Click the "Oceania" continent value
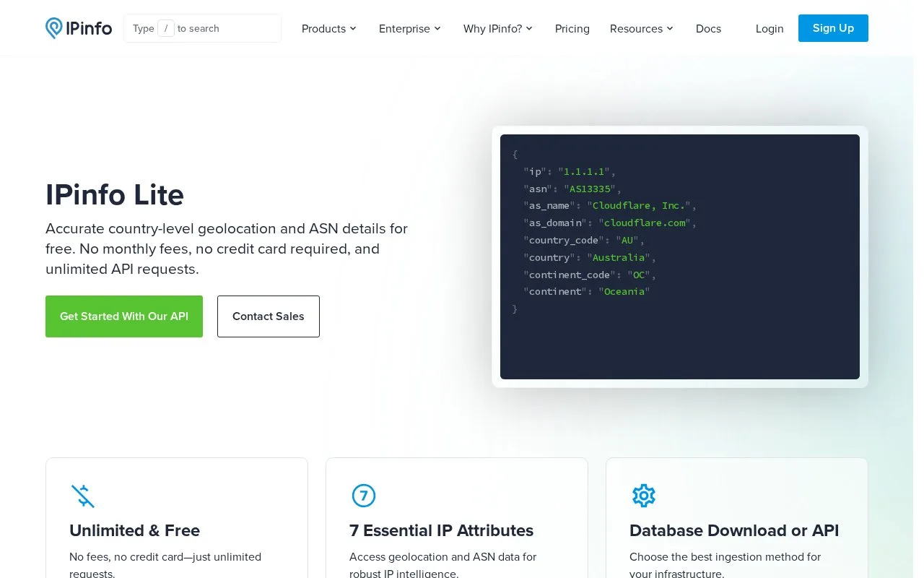Screen dimensions: 924x578 click(x=624, y=291)
